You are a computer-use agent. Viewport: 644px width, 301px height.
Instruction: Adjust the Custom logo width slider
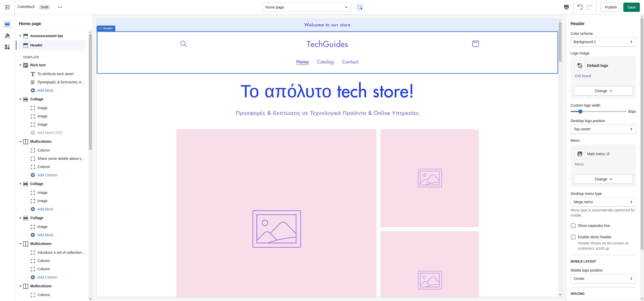[x=580, y=112]
